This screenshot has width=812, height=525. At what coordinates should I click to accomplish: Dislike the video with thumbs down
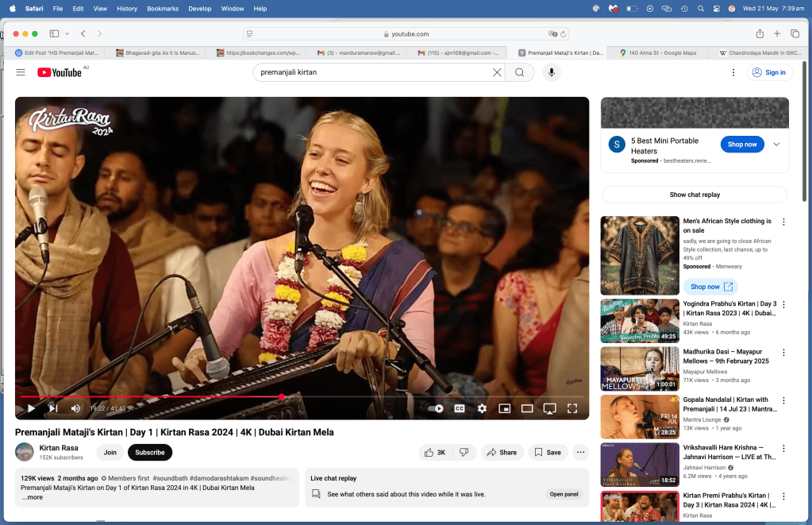point(464,452)
